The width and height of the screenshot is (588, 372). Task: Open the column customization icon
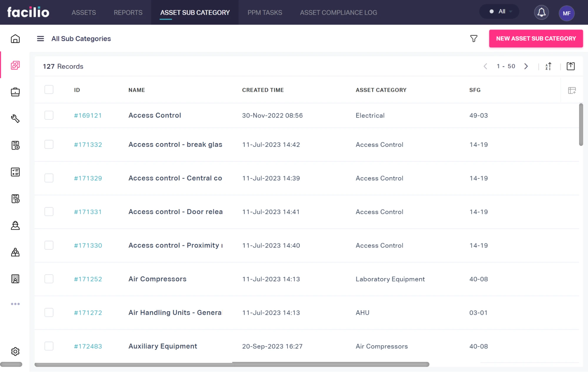[572, 90]
